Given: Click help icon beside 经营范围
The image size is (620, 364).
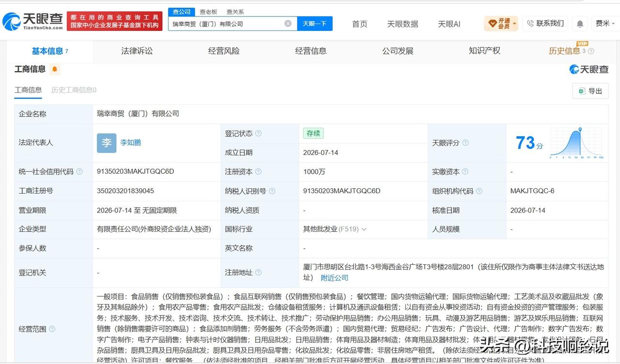Looking at the screenshot, I should [52, 329].
